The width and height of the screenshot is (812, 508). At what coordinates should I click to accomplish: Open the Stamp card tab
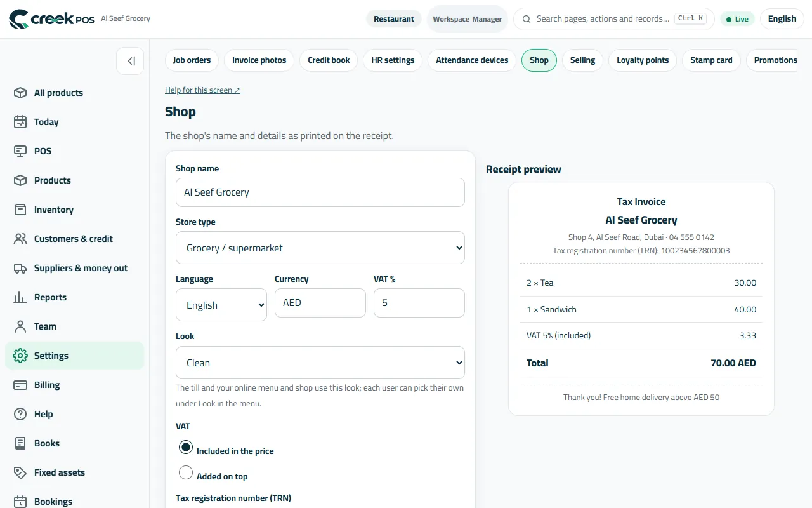coord(711,60)
